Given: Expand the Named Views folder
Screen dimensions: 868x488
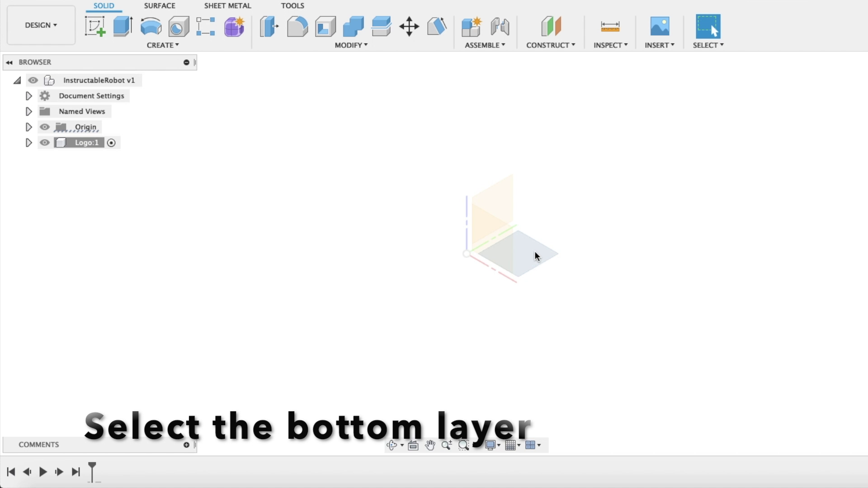Looking at the screenshot, I should pos(28,112).
